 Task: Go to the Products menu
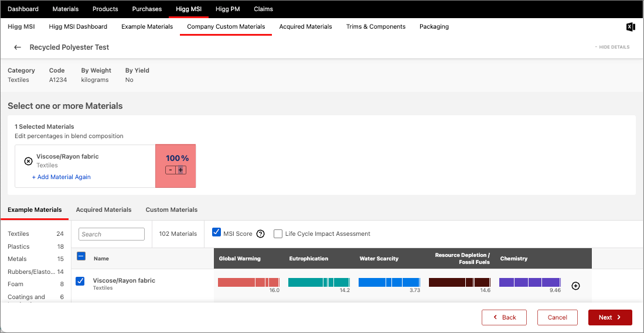[x=105, y=9]
